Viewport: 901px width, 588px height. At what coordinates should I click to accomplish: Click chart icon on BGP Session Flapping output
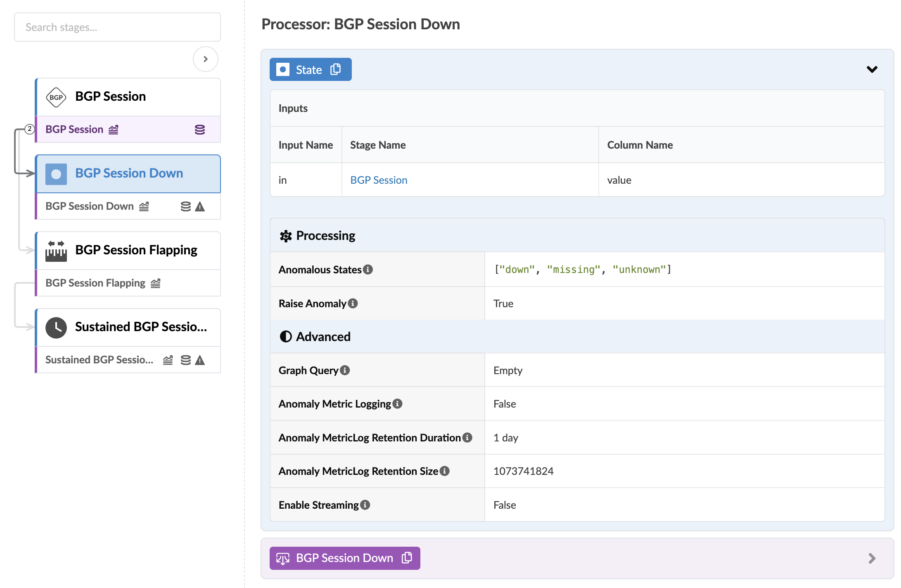155,283
